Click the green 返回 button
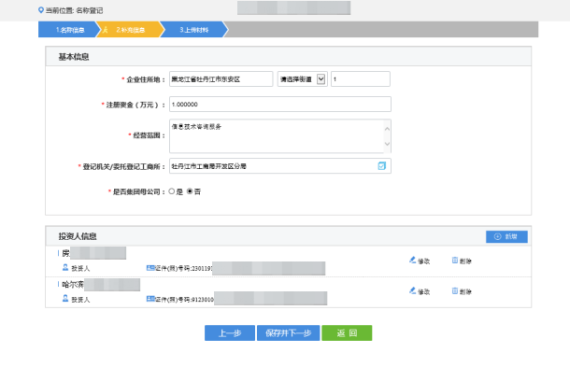Image resolution: width=570 pixels, height=368 pixels. pyautogui.click(x=347, y=333)
